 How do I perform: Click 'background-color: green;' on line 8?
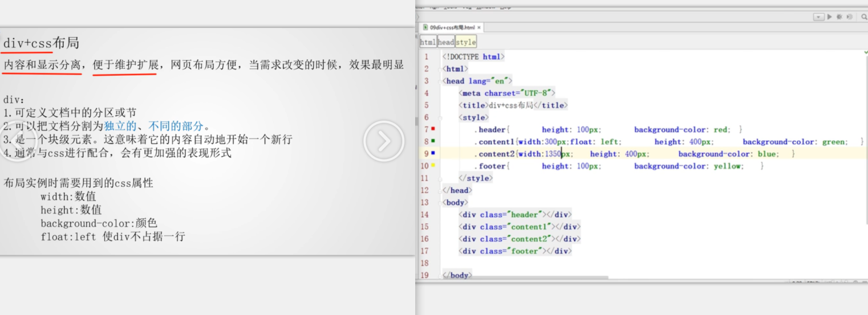tap(795, 141)
